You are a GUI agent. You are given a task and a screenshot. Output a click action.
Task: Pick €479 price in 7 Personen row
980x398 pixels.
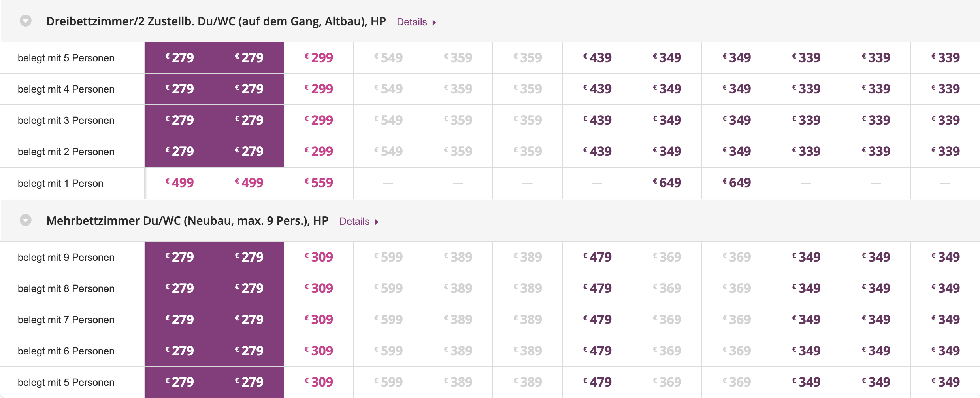click(x=597, y=320)
